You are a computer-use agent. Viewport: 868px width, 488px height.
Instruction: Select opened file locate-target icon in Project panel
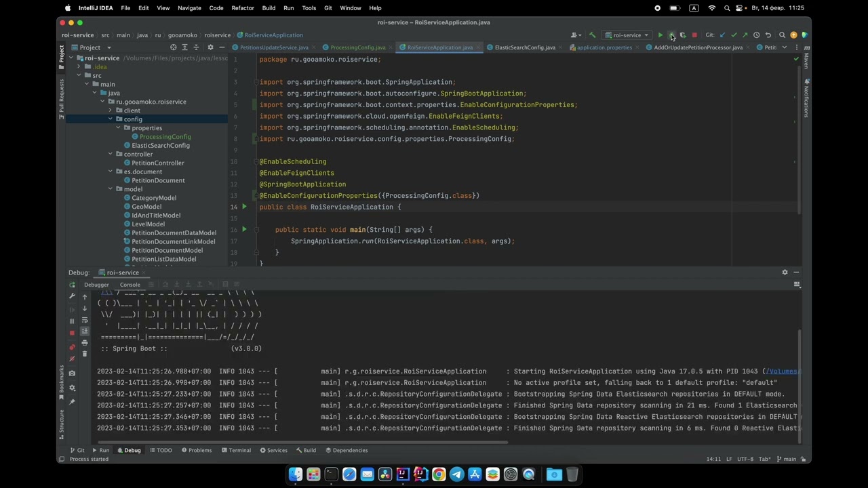[174, 47]
